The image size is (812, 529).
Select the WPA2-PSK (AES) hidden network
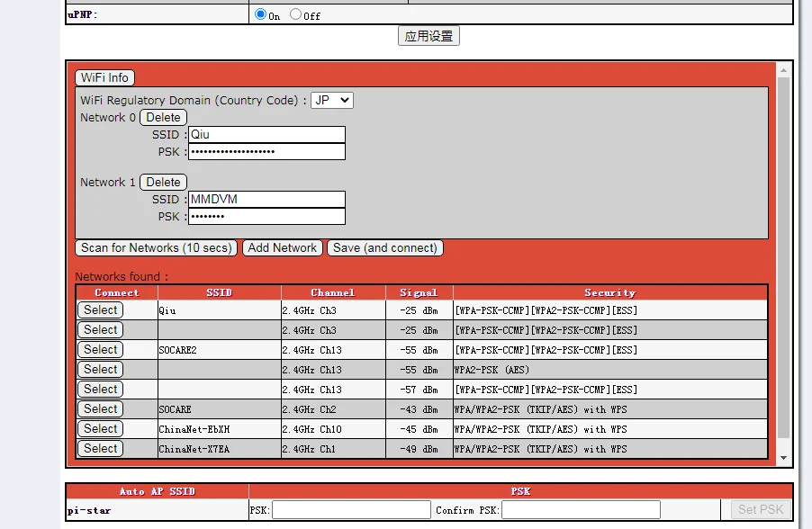[x=101, y=370]
